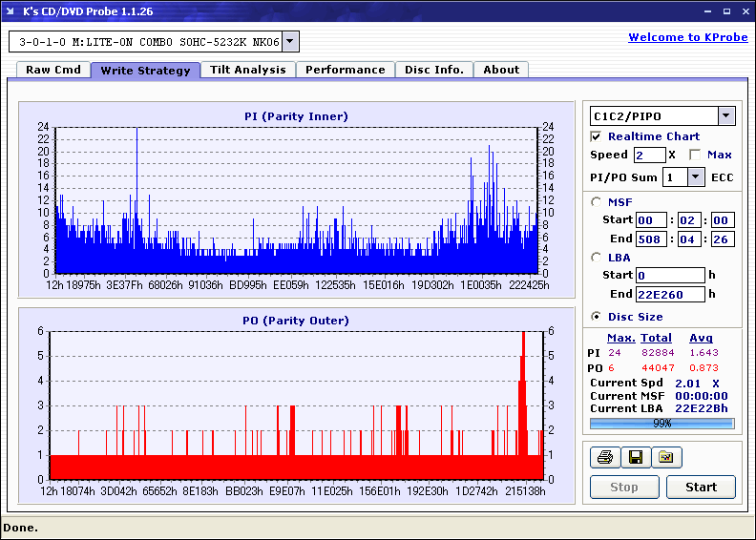This screenshot has width=756, height=540.
Task: Enable the Realtime Chart checkbox
Action: tap(597, 136)
